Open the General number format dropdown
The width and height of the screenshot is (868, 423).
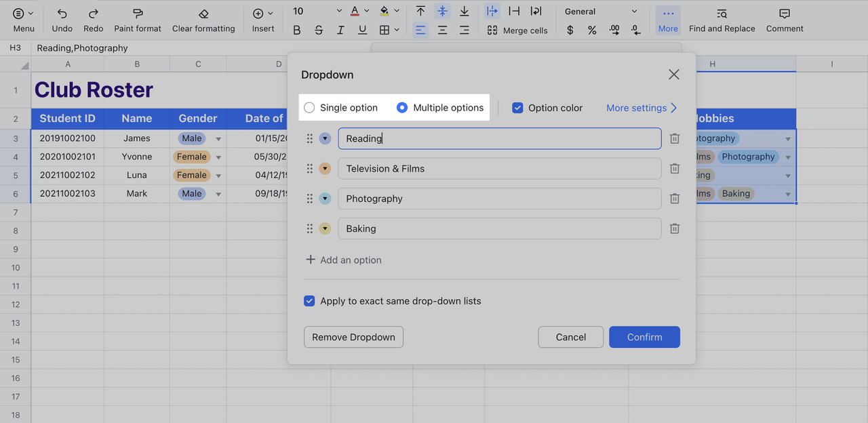[x=601, y=12]
